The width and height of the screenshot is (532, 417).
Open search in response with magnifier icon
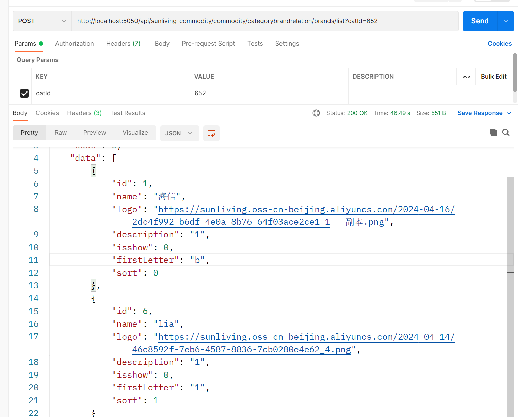click(x=506, y=132)
